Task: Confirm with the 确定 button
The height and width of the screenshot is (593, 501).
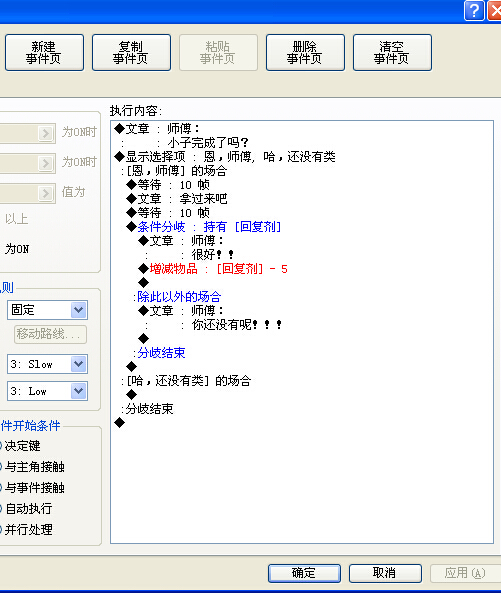Action: [x=304, y=573]
